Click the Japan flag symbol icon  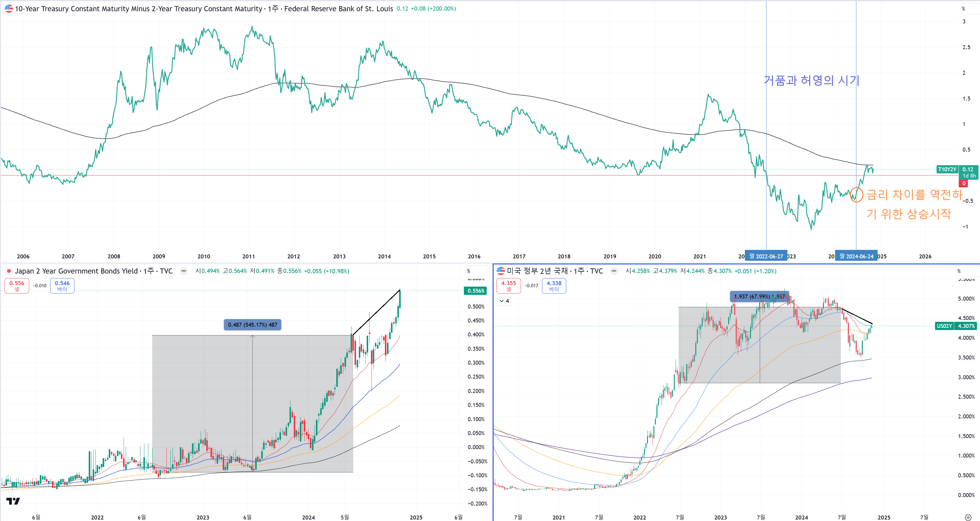9,271
